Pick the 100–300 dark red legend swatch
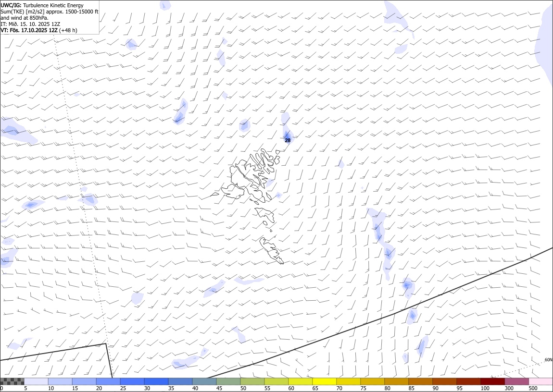Screen dimensions: 553x392 pyautogui.click(x=493, y=381)
